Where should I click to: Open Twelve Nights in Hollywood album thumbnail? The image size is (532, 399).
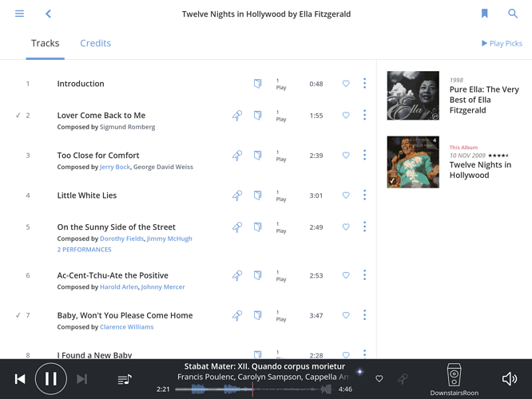[x=413, y=162]
